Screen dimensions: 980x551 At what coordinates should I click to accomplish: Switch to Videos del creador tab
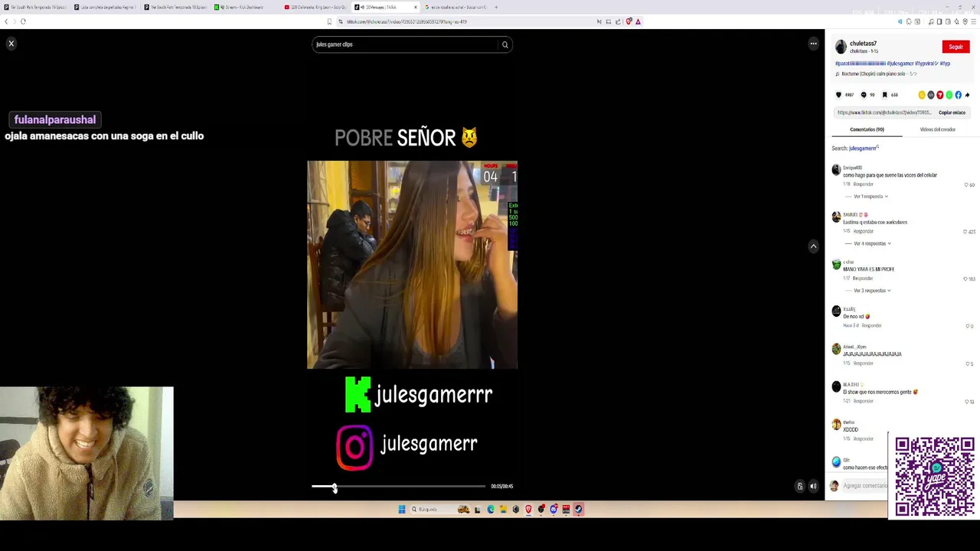[x=937, y=129]
